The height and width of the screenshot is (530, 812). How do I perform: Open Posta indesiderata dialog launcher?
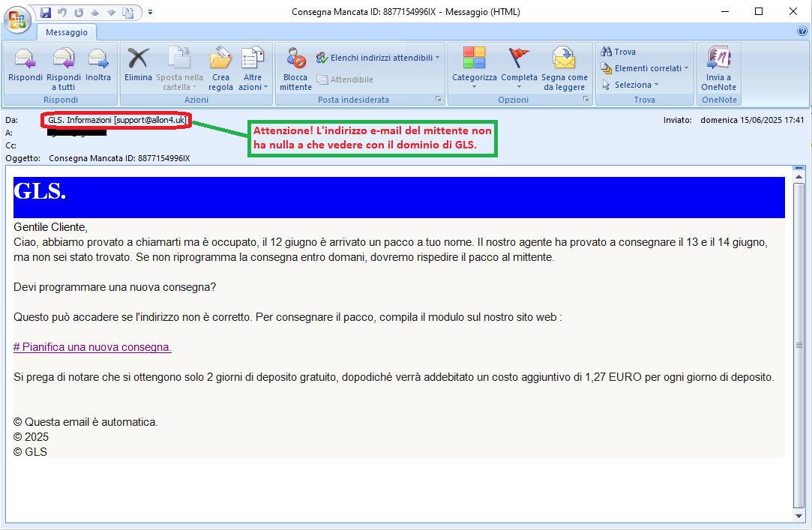point(438,99)
